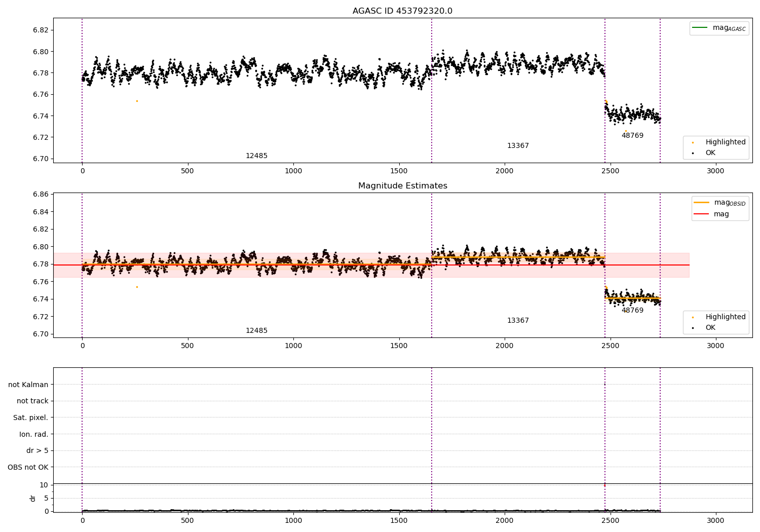Click the 'OBS not OK' row label
Viewport: 760px width, 532px height.
[x=28, y=467]
